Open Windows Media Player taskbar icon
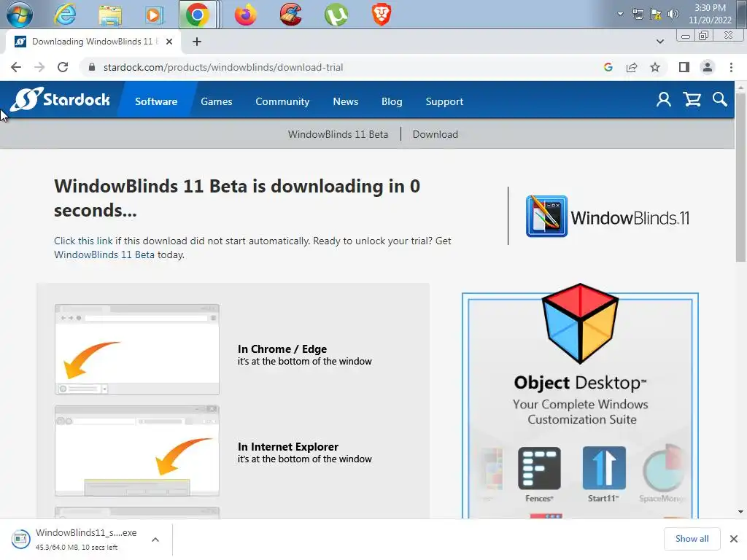This screenshot has width=747, height=560. (153, 15)
